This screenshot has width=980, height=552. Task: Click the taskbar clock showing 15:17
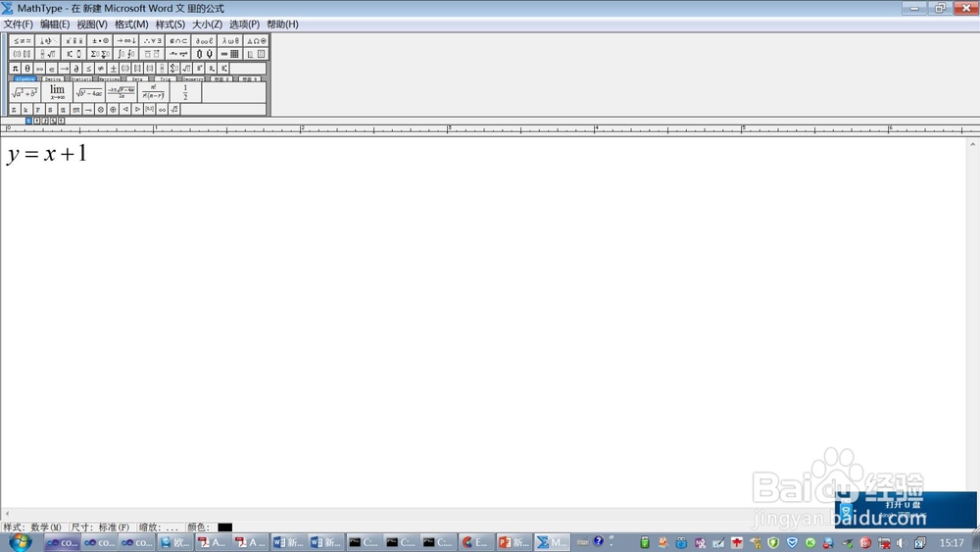[952, 542]
